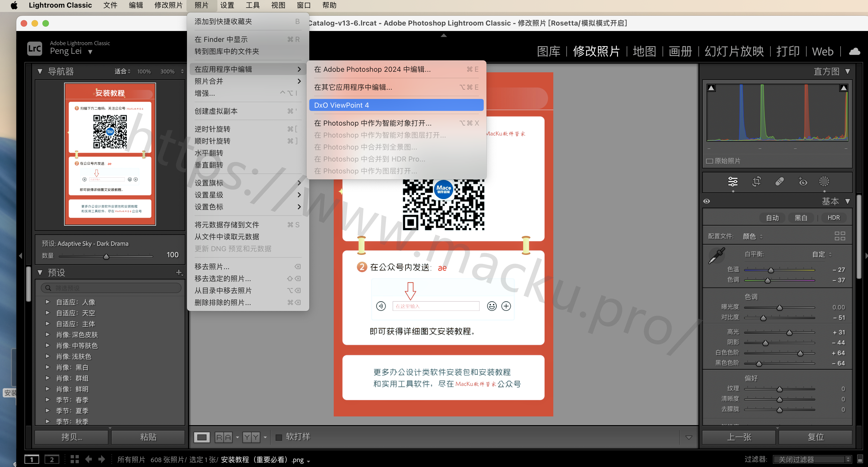
Task: Go back with the left arrow icon
Action: pos(89,459)
